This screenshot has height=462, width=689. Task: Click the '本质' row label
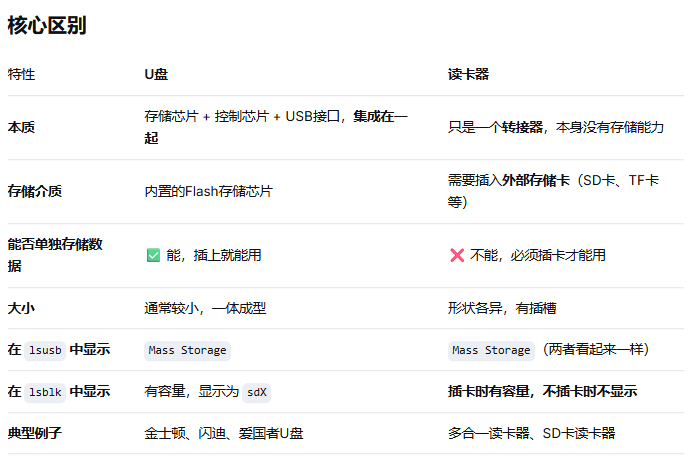click(21, 127)
